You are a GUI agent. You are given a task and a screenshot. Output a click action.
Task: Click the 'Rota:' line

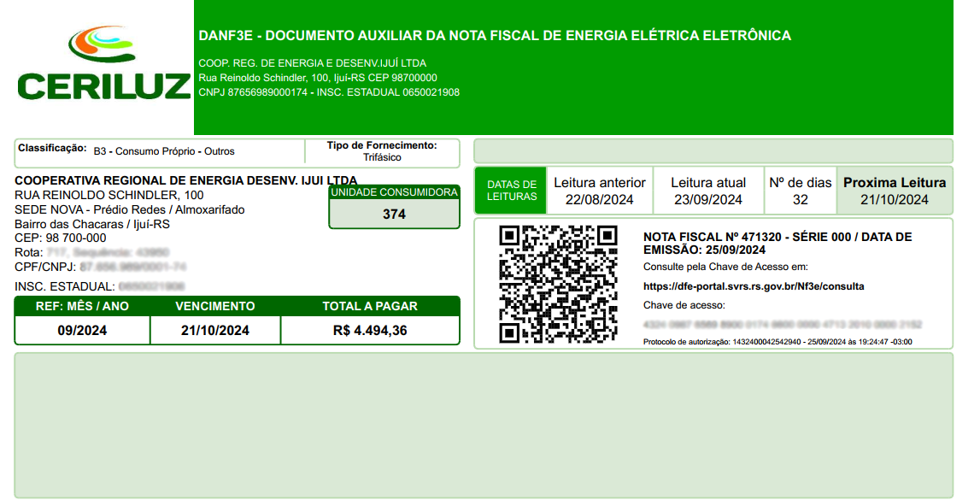pos(92,252)
